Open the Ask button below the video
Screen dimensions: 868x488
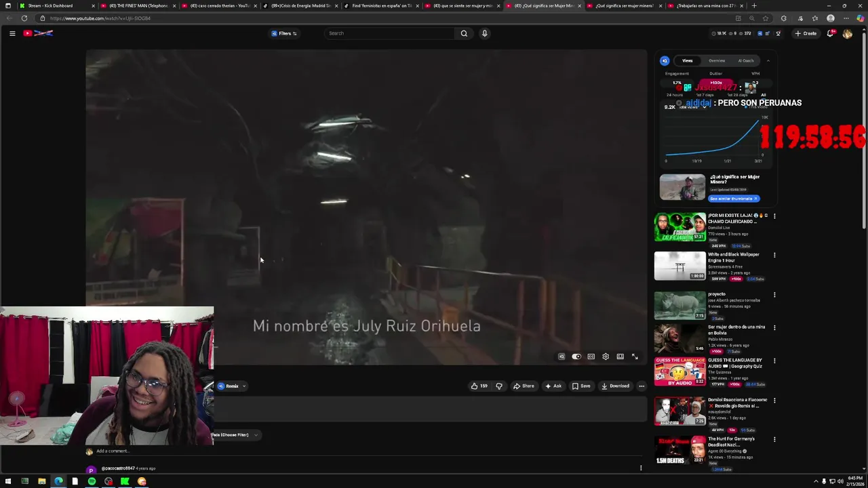[553, 386]
